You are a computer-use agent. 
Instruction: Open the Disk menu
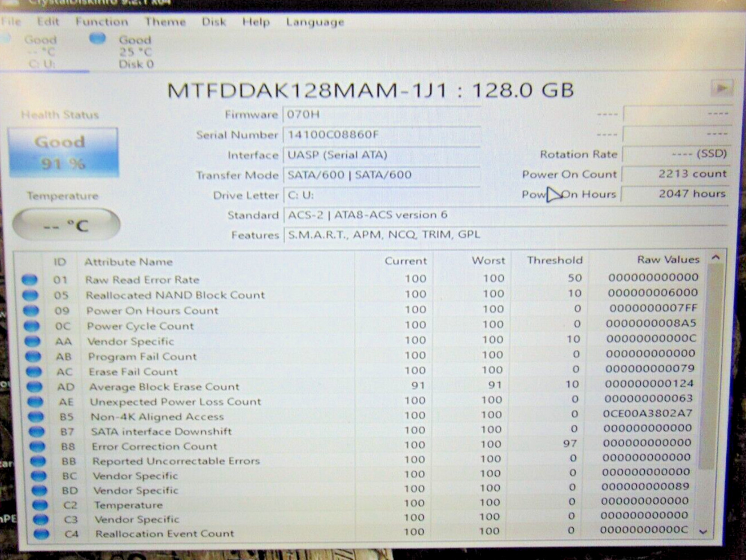pyautogui.click(x=213, y=21)
